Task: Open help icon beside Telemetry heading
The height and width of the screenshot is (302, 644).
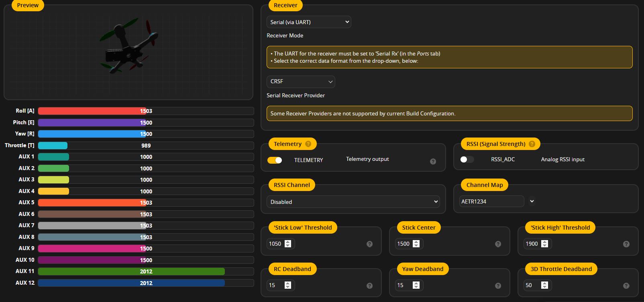Action: pos(308,144)
